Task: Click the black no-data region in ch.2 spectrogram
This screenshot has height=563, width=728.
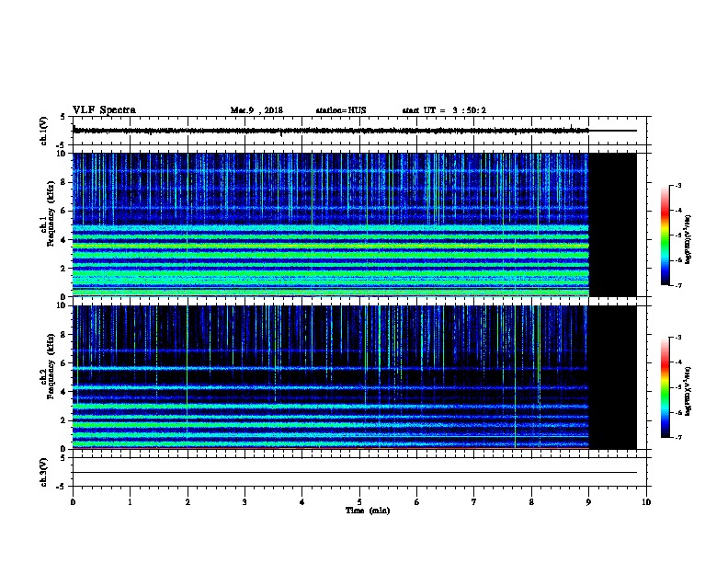Action: [613, 377]
